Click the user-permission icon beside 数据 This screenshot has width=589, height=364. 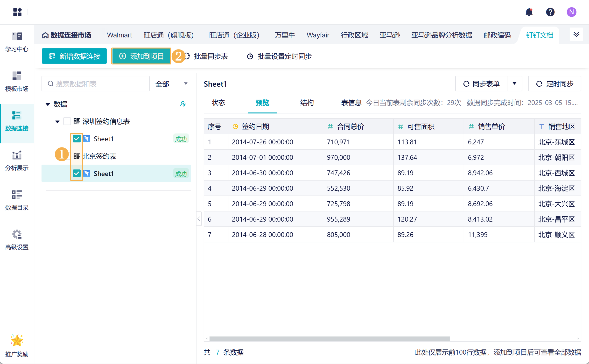tap(183, 104)
